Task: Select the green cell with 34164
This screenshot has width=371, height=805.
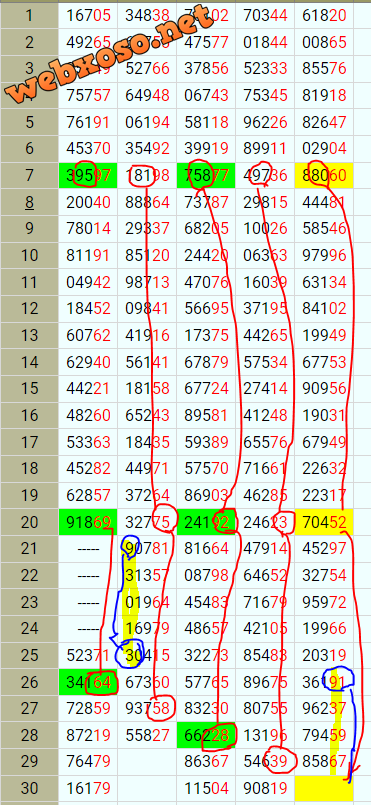Action: (88, 683)
